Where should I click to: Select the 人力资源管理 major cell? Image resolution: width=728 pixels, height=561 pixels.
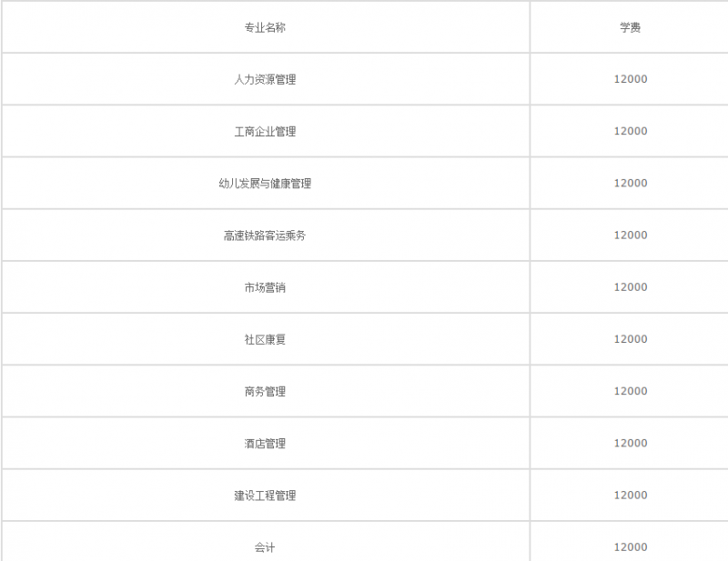pos(265,79)
